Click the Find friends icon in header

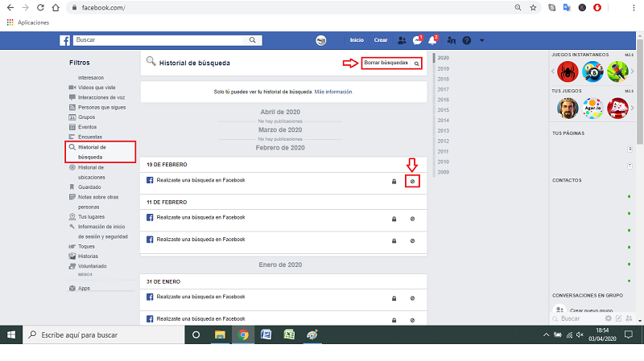[452, 40]
